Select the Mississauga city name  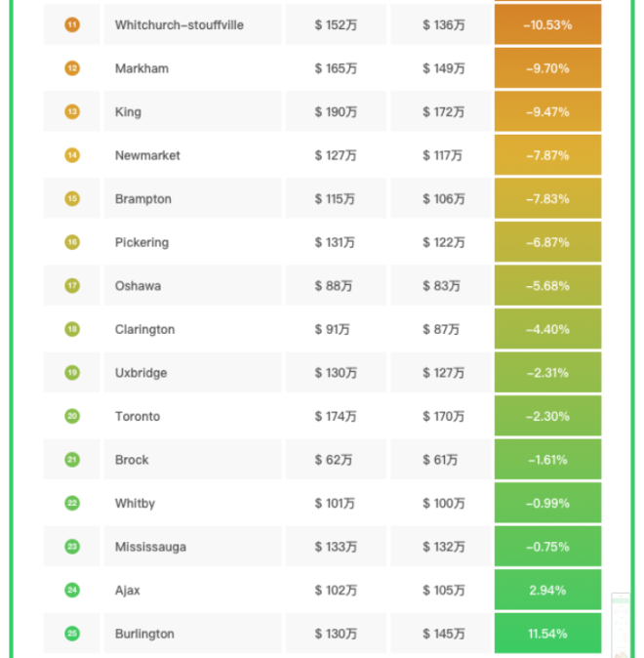[x=150, y=548]
